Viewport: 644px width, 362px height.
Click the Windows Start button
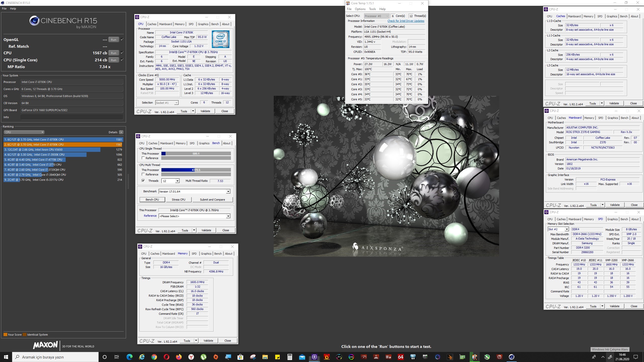(6, 357)
